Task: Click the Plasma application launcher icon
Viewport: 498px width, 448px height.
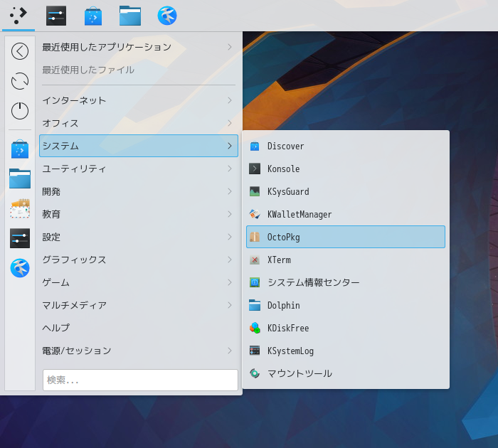Action: [18, 15]
